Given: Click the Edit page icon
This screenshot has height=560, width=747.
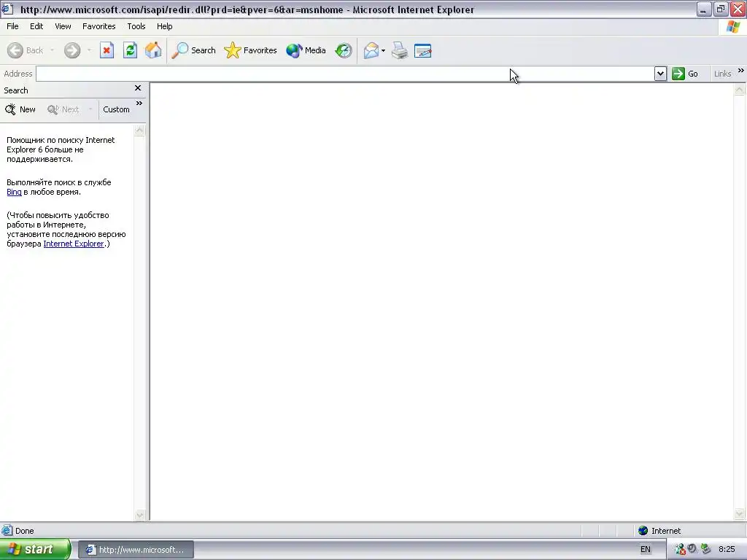Looking at the screenshot, I should (x=423, y=50).
